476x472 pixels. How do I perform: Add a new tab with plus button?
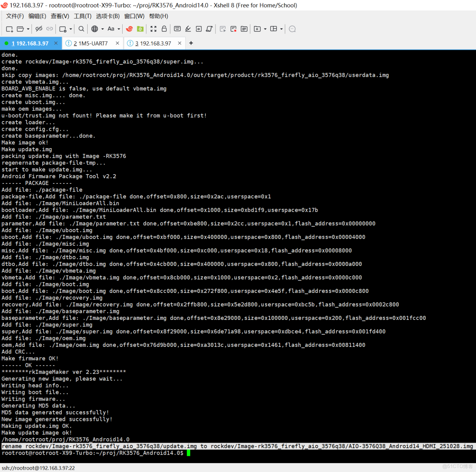point(191,43)
